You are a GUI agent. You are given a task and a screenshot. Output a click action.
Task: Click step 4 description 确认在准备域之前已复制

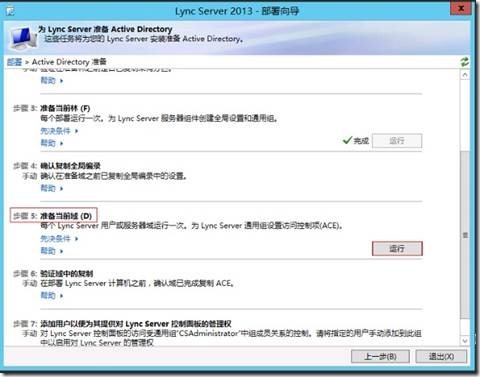click(113, 176)
